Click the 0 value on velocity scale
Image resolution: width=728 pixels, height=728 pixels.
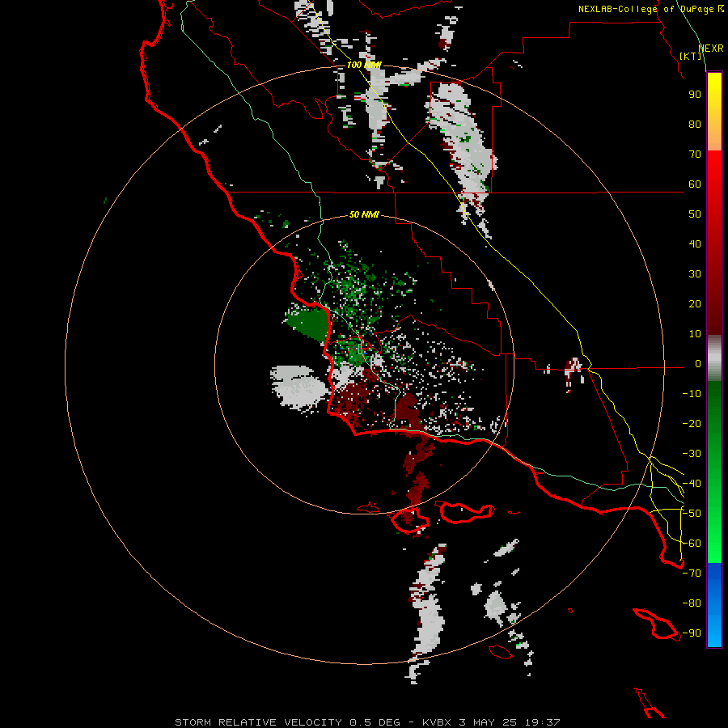(698, 363)
